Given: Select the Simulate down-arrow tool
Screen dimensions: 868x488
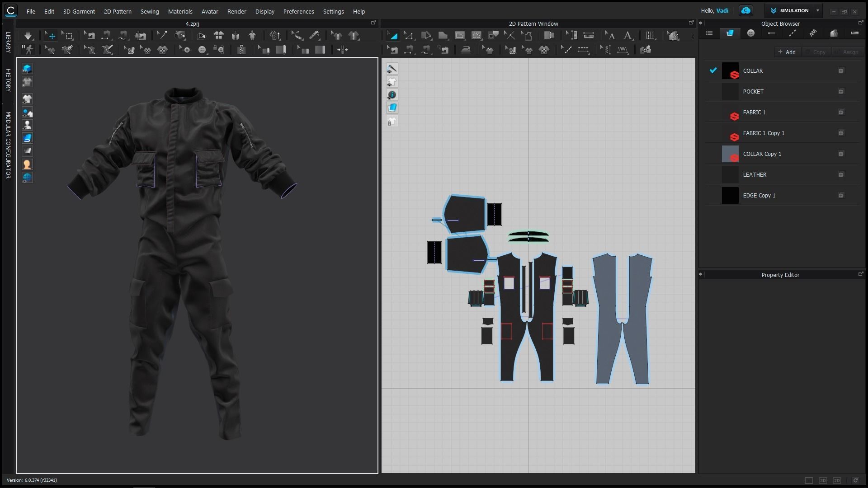Looking at the screenshot, I should (28, 36).
